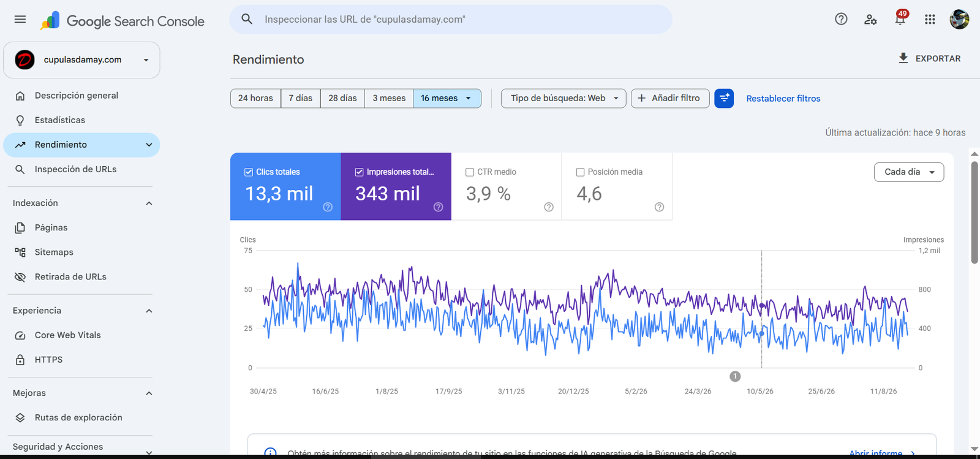Click the 3,9 % CTR value

[488, 194]
